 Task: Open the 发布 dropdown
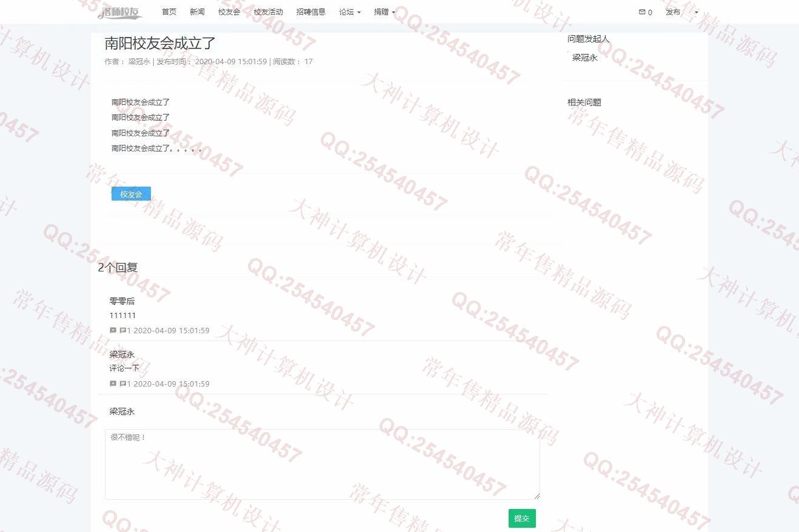(673, 12)
